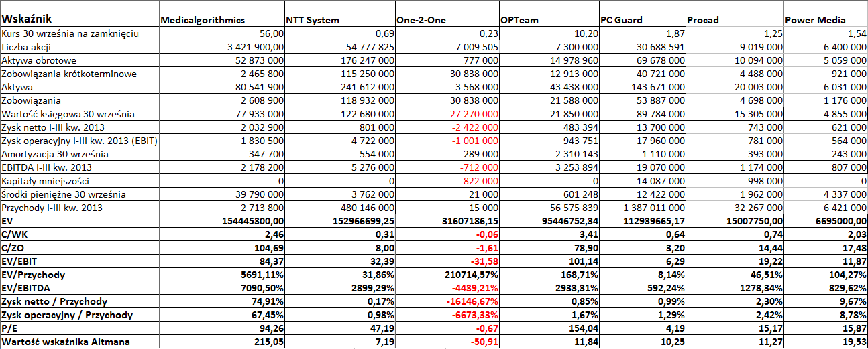Click the EV value 15007750,00
Screen dimensions: 868x349
[735, 221]
